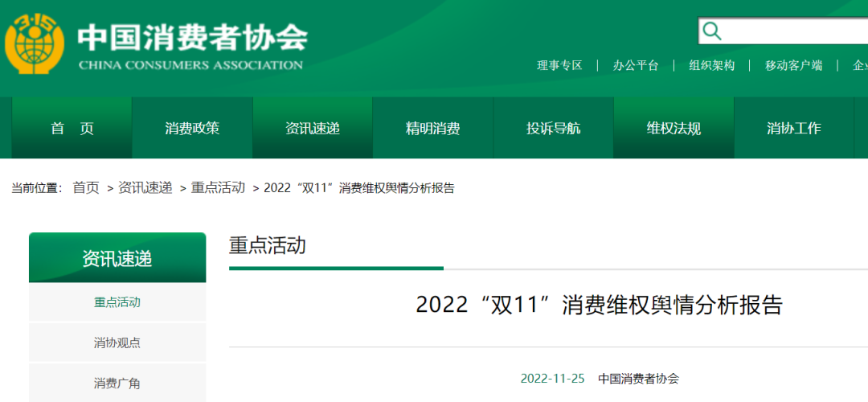Click the publish date 2022-11-25
This screenshot has width=868, height=402.
pos(552,379)
